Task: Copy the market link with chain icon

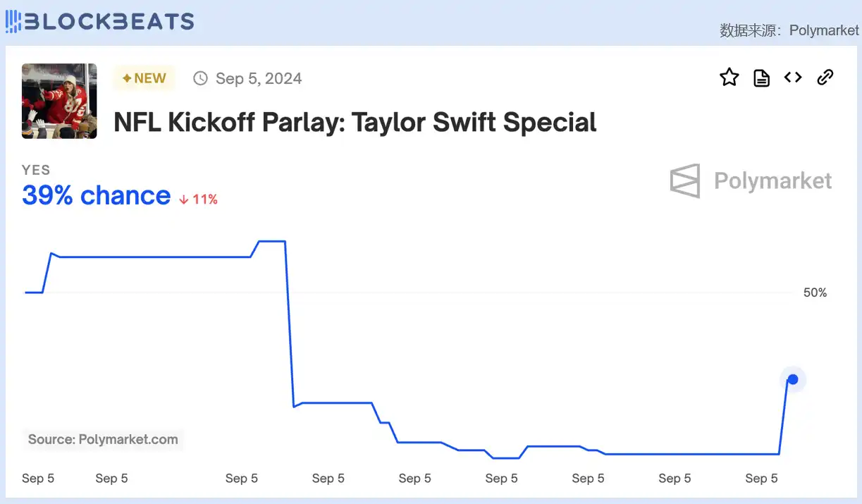Action: [x=825, y=78]
